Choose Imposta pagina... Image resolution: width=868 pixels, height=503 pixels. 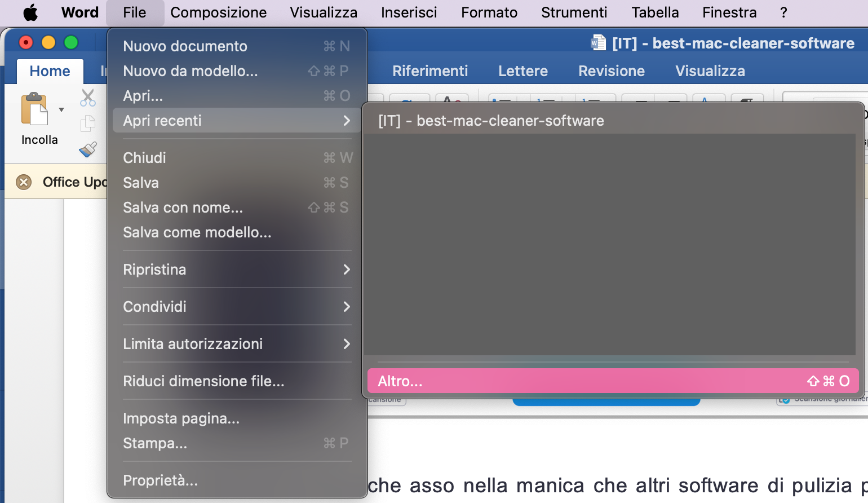coord(237,418)
